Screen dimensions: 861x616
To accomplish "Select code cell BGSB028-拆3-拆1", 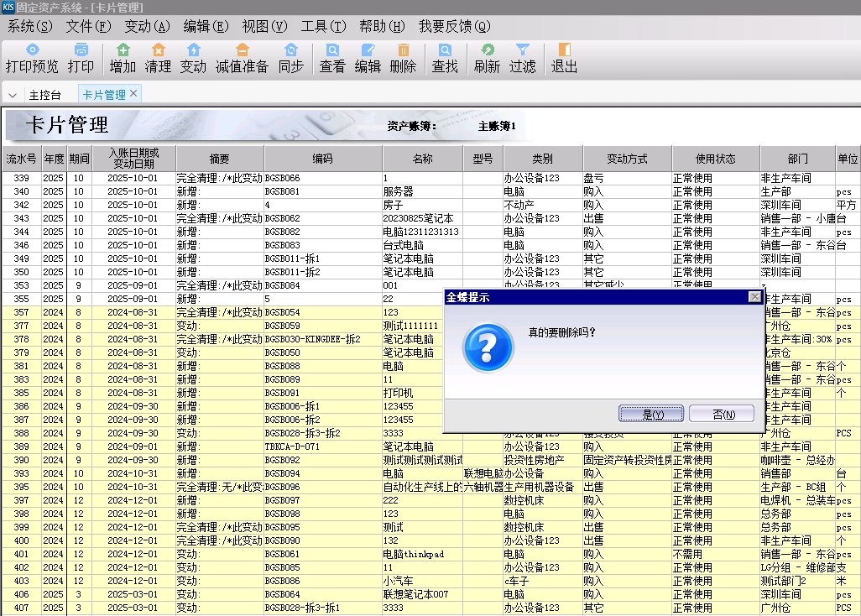I will click(323, 608).
